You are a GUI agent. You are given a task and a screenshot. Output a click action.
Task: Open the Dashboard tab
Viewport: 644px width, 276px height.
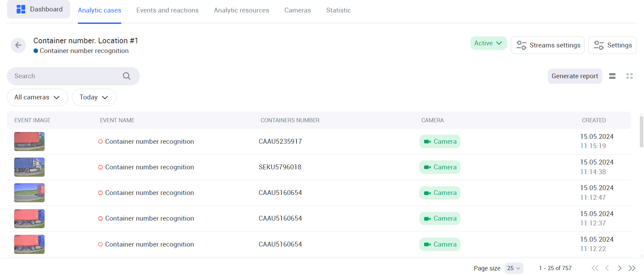39,9
